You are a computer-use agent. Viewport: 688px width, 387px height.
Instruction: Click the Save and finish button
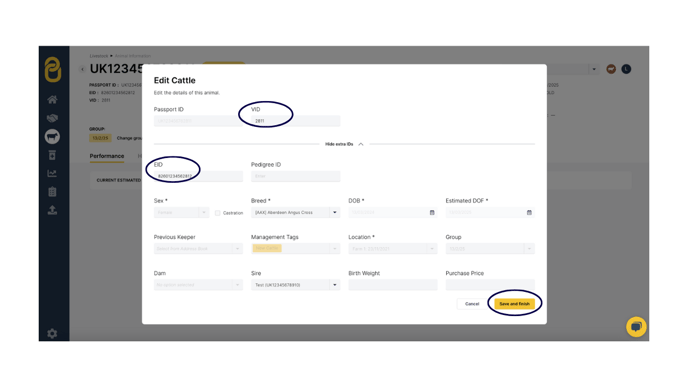[514, 304]
